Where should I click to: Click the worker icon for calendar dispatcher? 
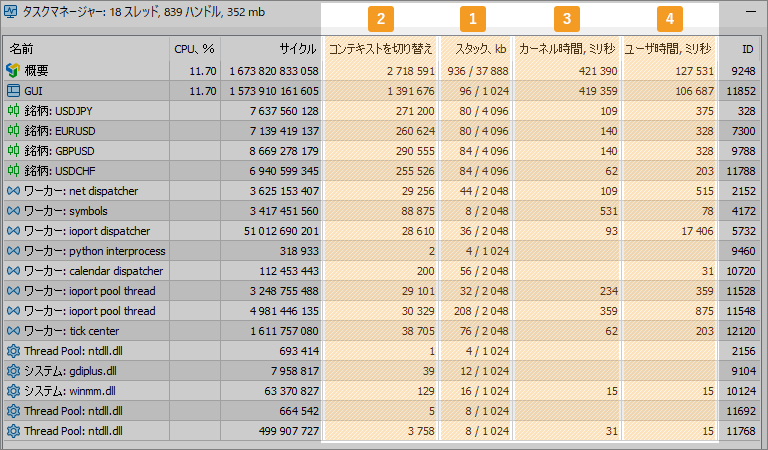[13, 271]
